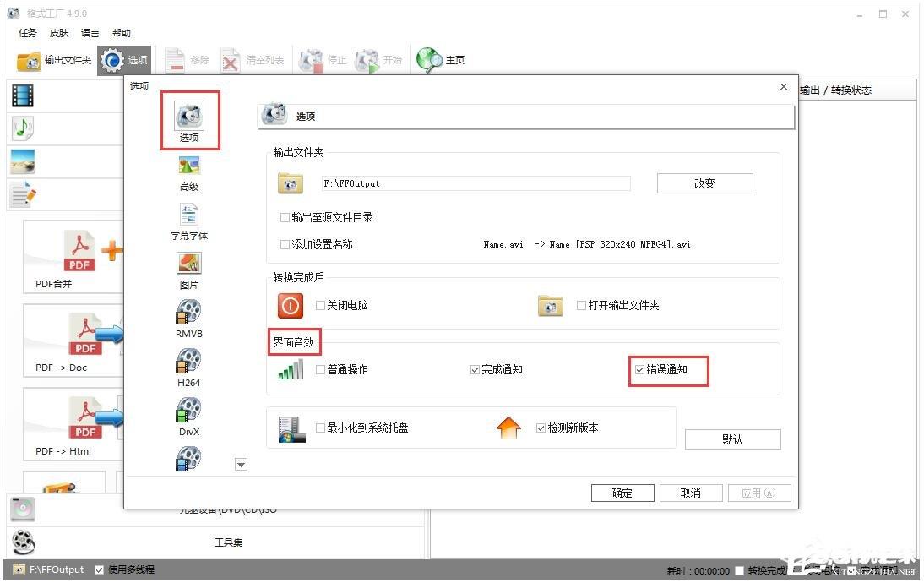Close the 选项 dialog
This screenshot has height=583, width=924.
784,87
